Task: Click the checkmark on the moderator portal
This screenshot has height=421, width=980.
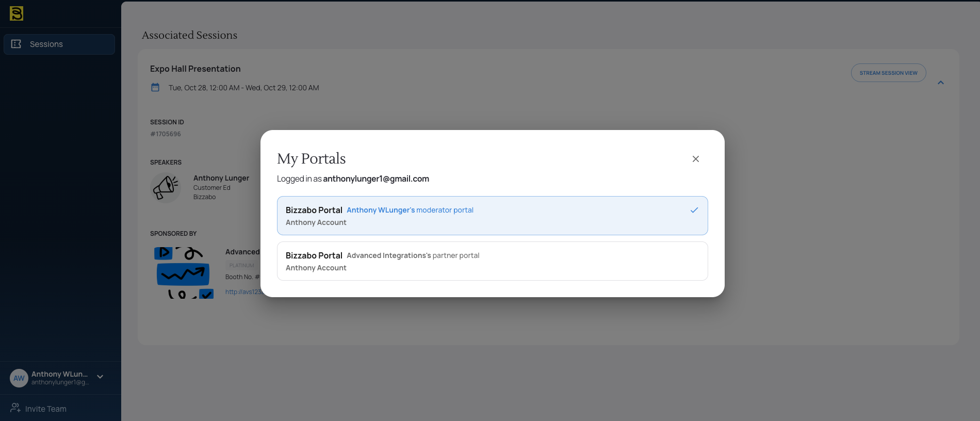Action: [694, 210]
